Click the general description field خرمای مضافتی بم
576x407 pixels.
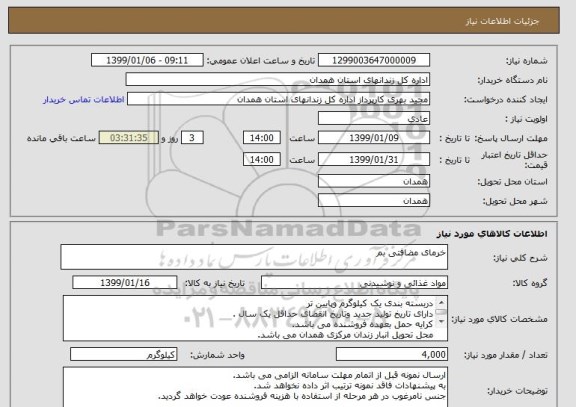[254, 257]
